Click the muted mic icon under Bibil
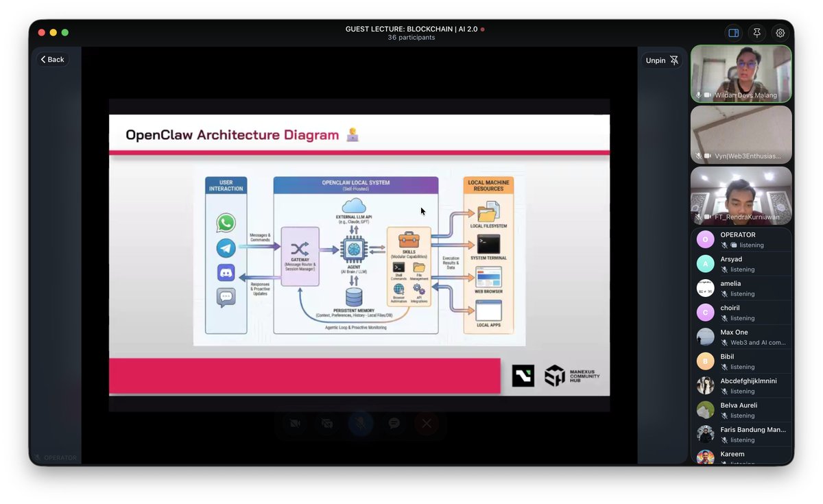The height and width of the screenshot is (504, 823). 724,367
